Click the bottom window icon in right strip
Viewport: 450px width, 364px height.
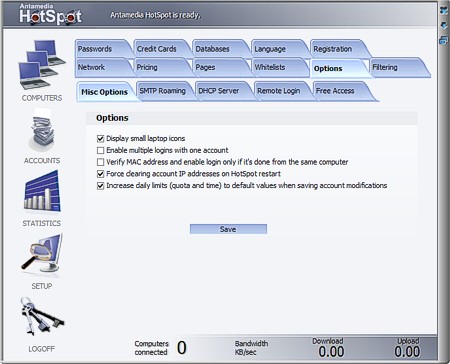[444, 40]
